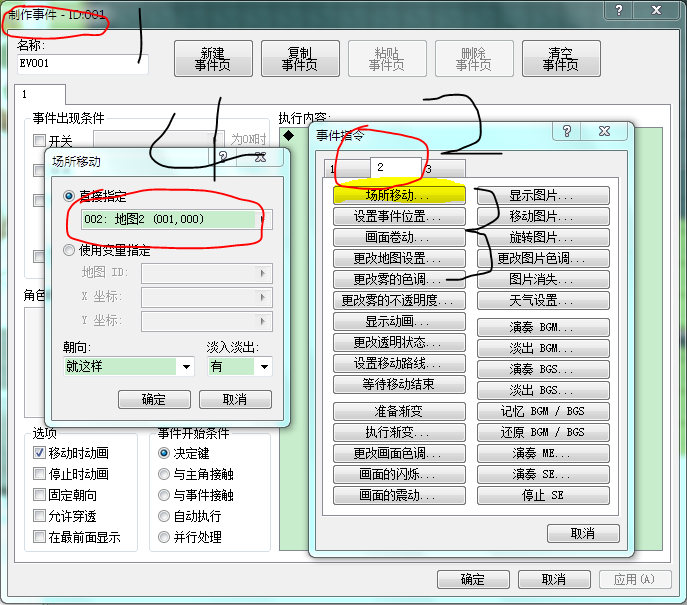Select event page tab 1
Screen dimensions: 687x605
pos(40,94)
